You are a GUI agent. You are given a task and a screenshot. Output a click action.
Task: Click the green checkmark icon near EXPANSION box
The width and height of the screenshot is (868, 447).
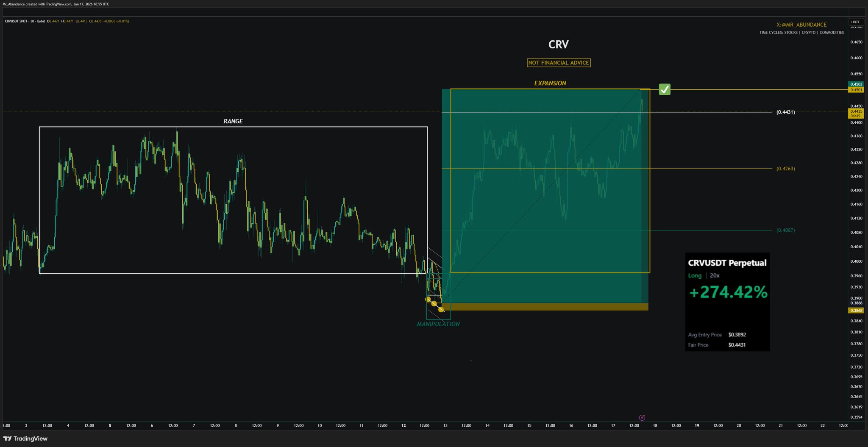pyautogui.click(x=665, y=89)
